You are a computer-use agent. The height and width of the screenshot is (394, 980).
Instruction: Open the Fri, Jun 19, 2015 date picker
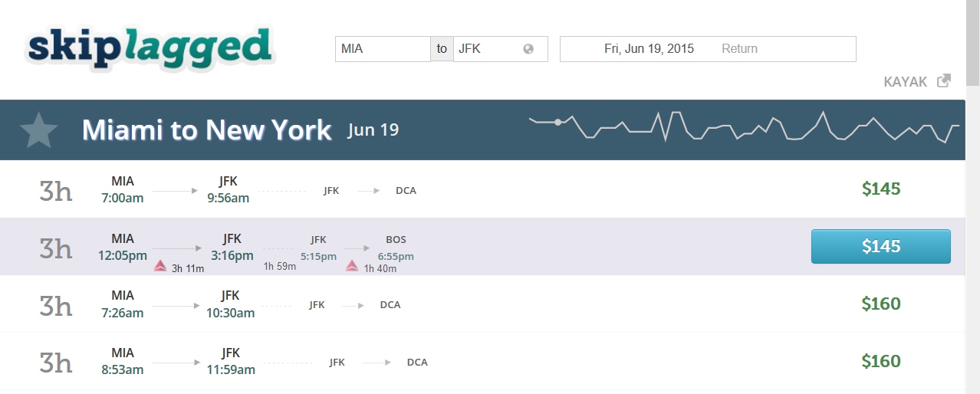649,49
